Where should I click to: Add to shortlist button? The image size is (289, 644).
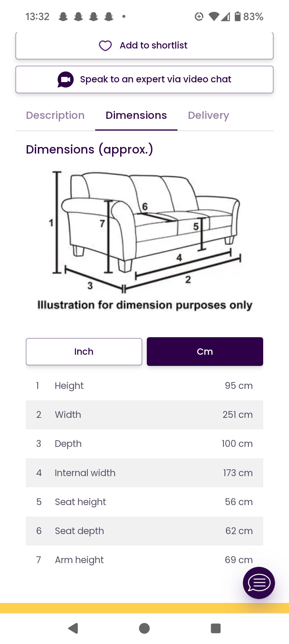[144, 46]
